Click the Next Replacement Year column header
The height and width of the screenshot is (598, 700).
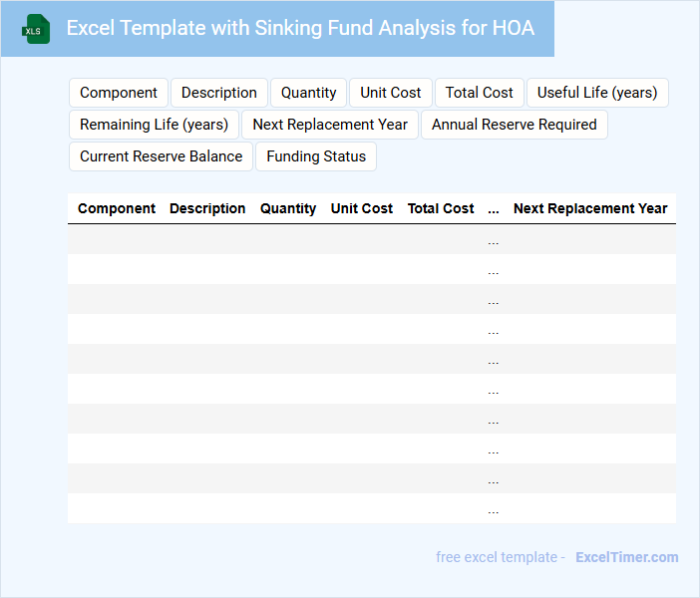590,208
